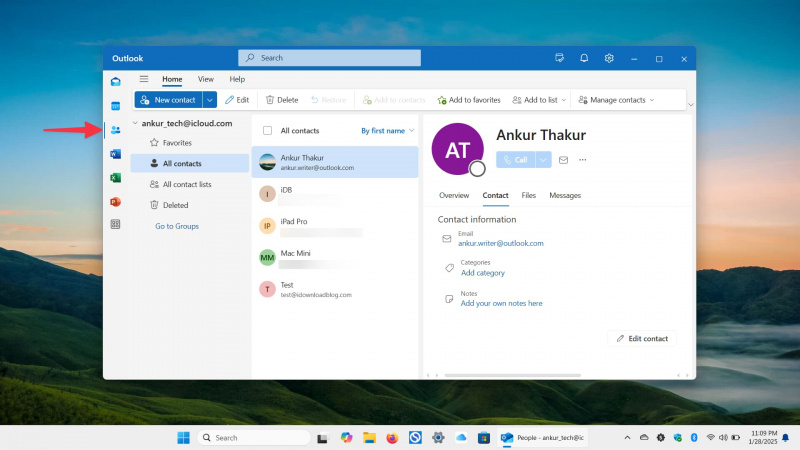Viewport: 800px width, 450px height.
Task: Open the Call options dropdown arrow
Action: click(543, 160)
